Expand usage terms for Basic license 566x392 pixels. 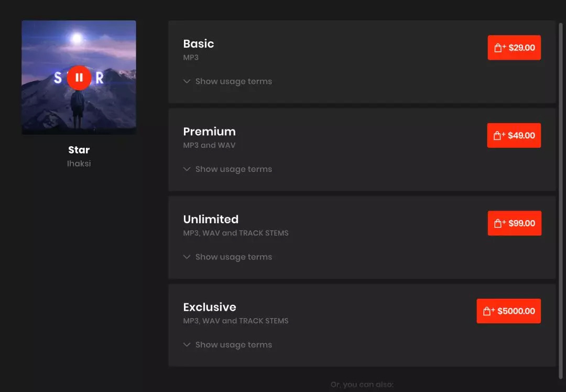point(233,81)
